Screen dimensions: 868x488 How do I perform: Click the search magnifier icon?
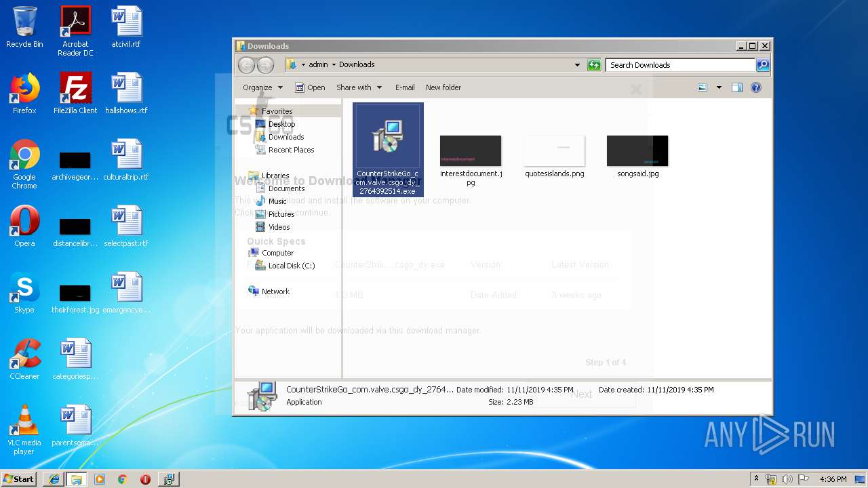pyautogui.click(x=763, y=65)
